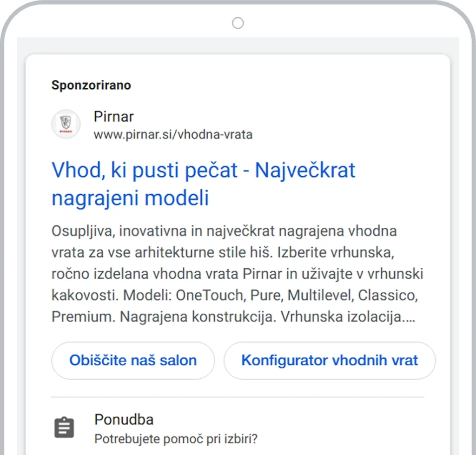The width and height of the screenshot is (476, 455).
Task: Click the divider line above Ponudba
Action: pos(238,397)
